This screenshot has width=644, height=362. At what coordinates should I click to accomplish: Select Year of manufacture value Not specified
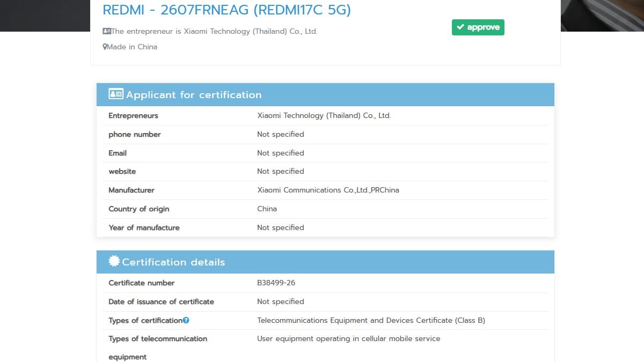(281, 227)
